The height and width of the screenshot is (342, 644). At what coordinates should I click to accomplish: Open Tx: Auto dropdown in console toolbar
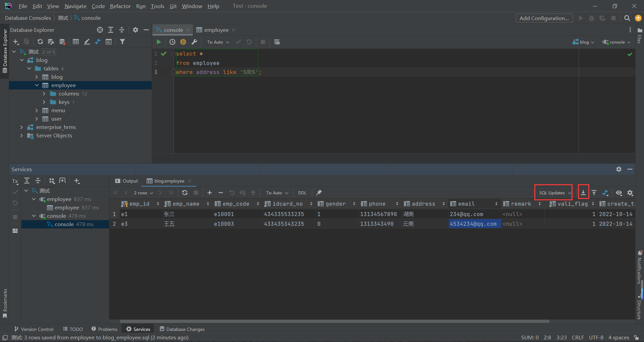pyautogui.click(x=218, y=42)
